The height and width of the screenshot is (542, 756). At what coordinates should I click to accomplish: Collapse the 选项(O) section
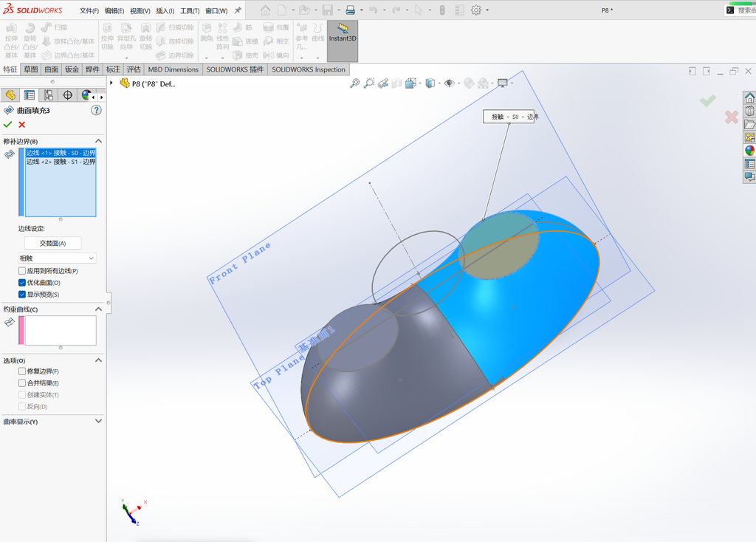click(x=98, y=360)
